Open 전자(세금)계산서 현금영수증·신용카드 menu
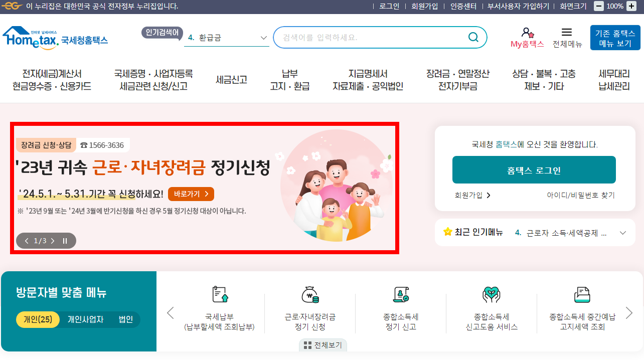 tap(52, 80)
